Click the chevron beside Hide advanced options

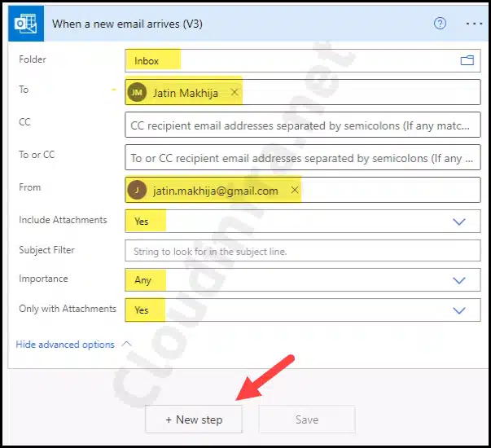126,344
